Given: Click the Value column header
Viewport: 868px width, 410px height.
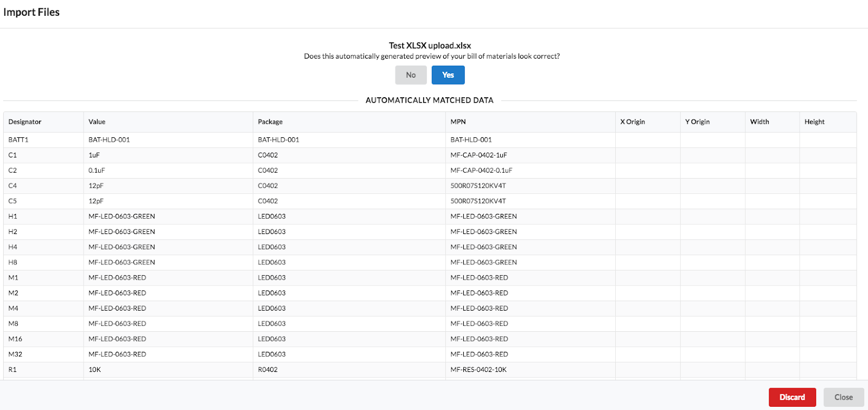Looking at the screenshot, I should click(97, 122).
